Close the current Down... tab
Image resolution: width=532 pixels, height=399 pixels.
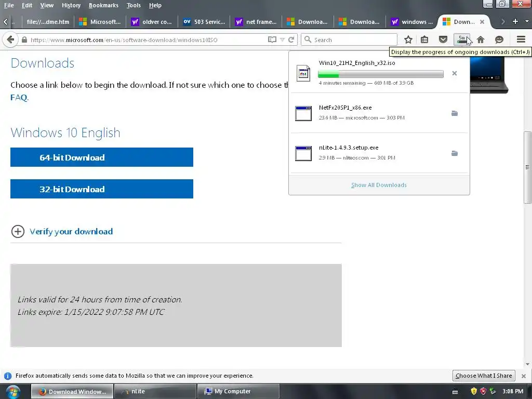pos(482,22)
